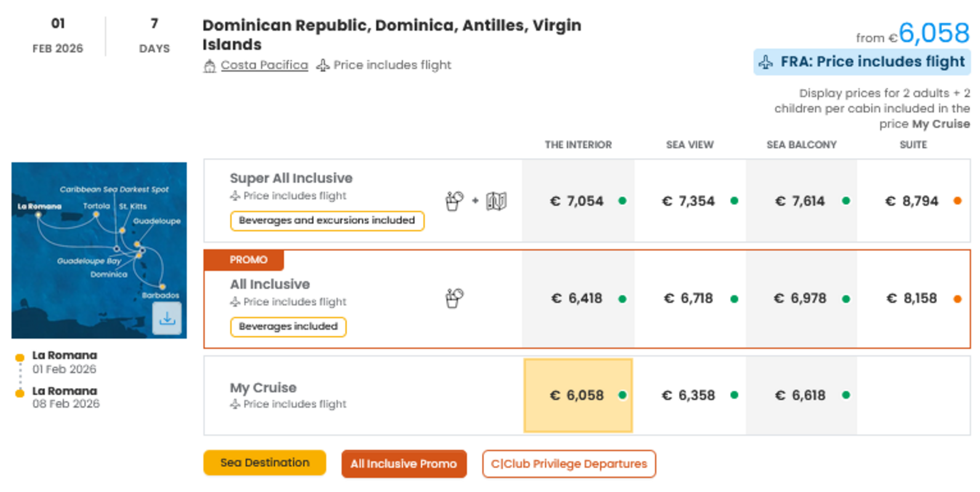Screen dimensions: 980x492
Task: Open the Costa Pacifica ship link
Action: tap(264, 65)
